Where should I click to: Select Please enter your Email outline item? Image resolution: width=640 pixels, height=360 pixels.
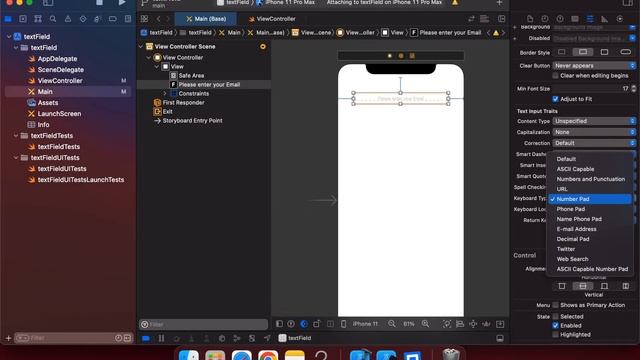[209, 84]
